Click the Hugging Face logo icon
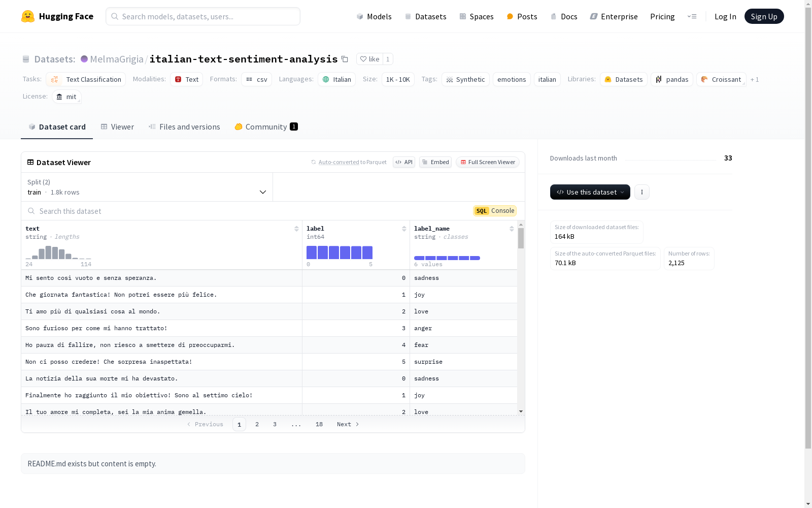The width and height of the screenshot is (812, 508). 28,16
